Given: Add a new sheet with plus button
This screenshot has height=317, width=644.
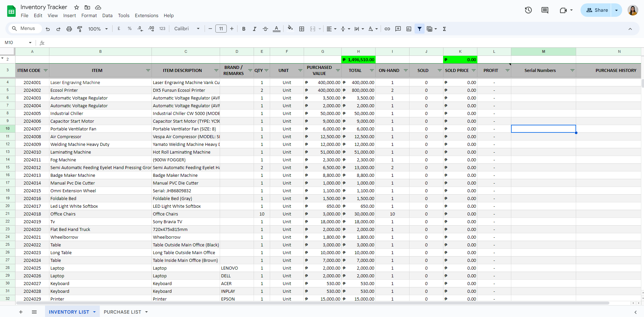Looking at the screenshot, I should tap(21, 312).
